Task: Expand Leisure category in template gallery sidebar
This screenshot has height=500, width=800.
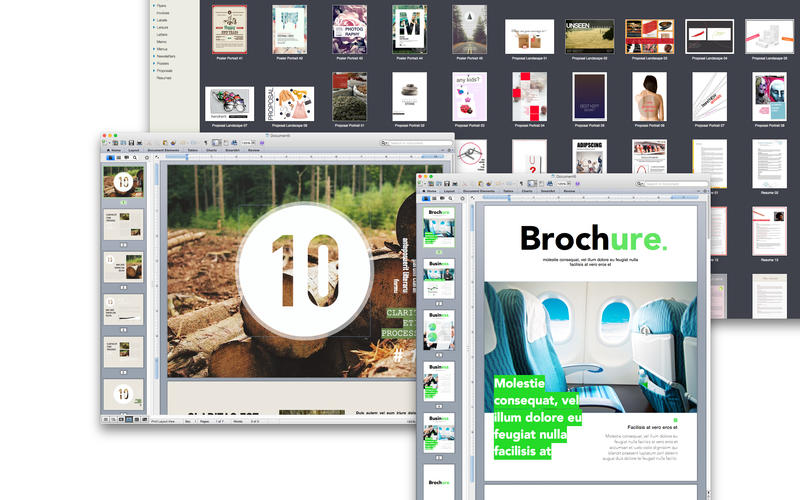Action: [x=154, y=27]
